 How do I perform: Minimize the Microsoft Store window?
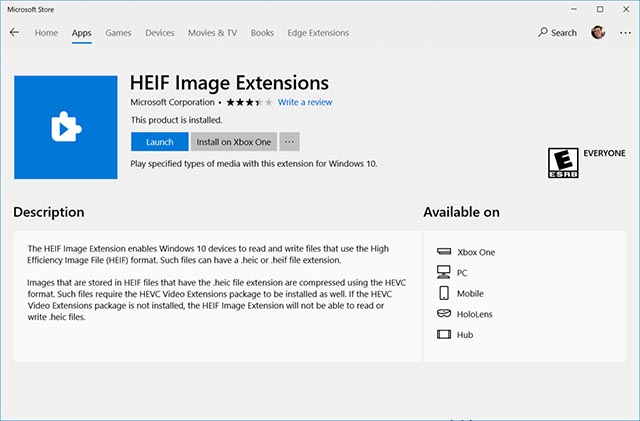[574, 9]
